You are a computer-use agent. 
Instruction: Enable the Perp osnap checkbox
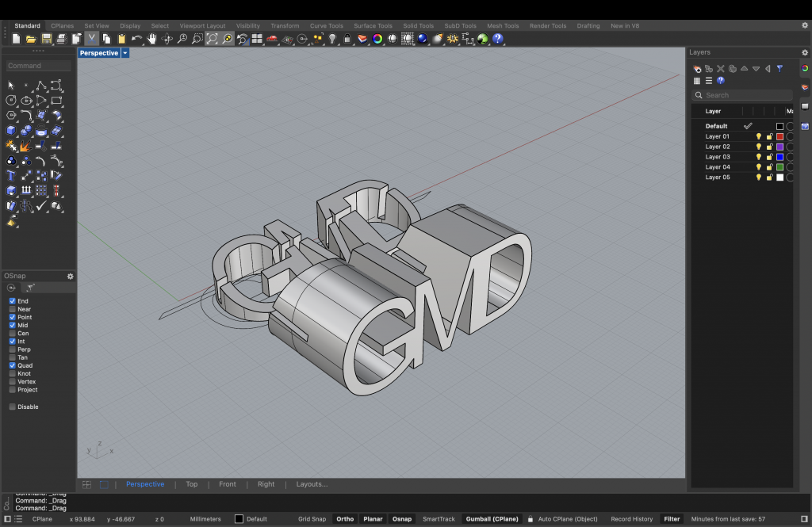pyautogui.click(x=13, y=349)
